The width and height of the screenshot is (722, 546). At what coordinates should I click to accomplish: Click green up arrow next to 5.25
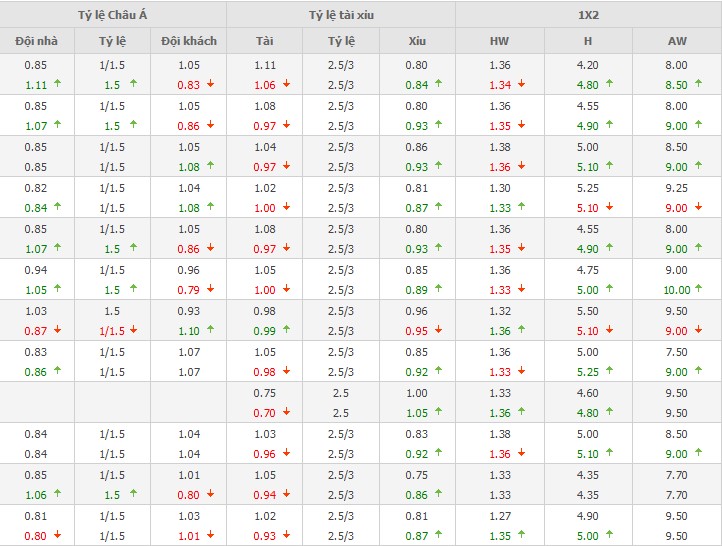(611, 372)
